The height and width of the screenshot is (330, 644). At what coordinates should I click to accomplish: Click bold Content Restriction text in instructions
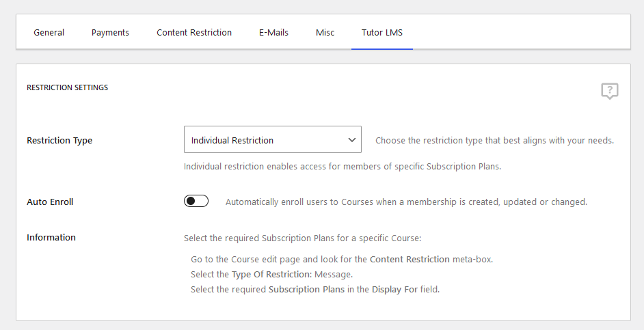(x=410, y=260)
